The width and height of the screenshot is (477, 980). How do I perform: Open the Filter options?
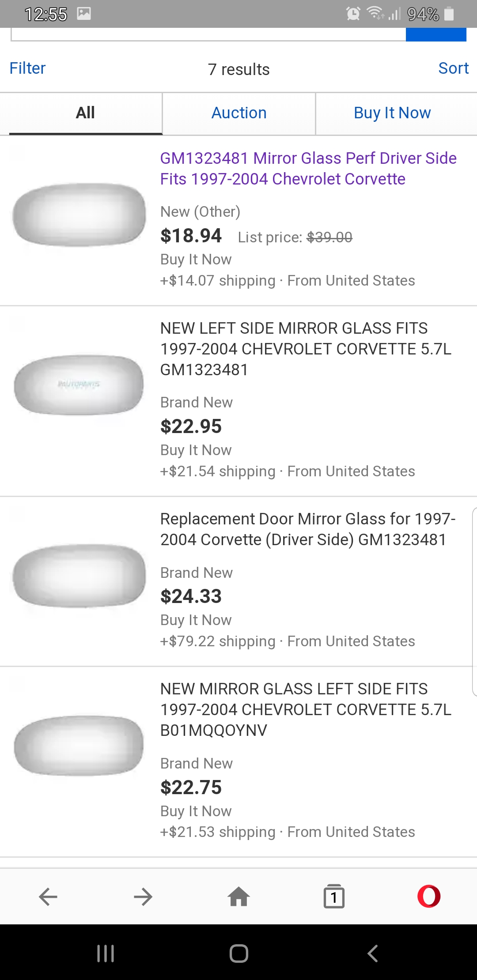(x=27, y=68)
